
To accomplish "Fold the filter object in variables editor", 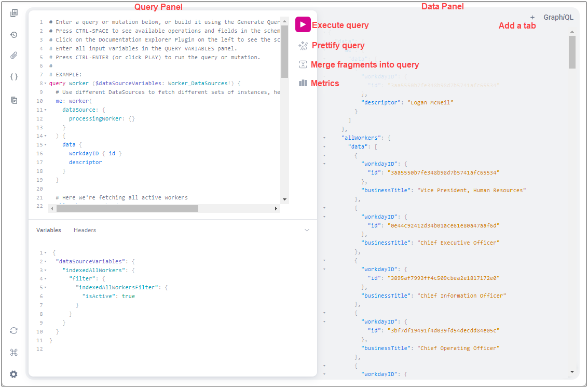I will pos(45,279).
